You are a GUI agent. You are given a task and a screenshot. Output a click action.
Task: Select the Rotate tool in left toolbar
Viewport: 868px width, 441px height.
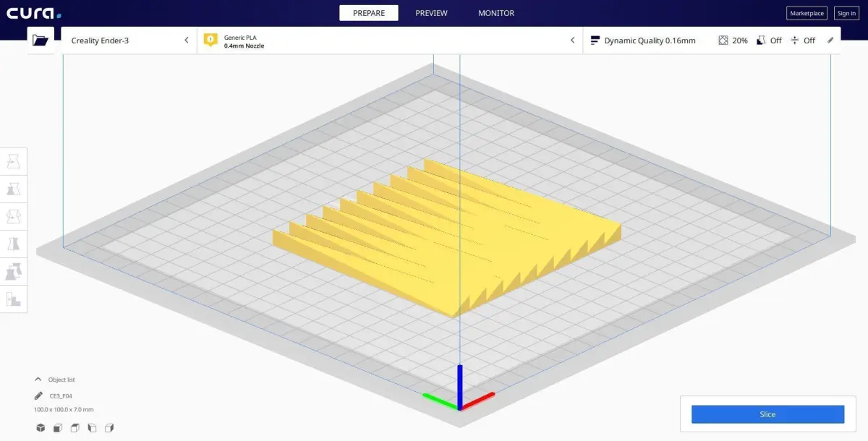[14, 216]
